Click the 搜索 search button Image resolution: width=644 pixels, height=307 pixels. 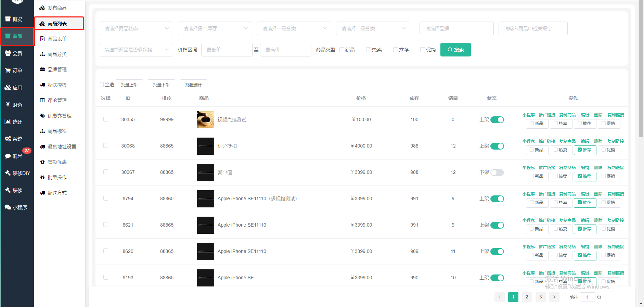[455, 50]
